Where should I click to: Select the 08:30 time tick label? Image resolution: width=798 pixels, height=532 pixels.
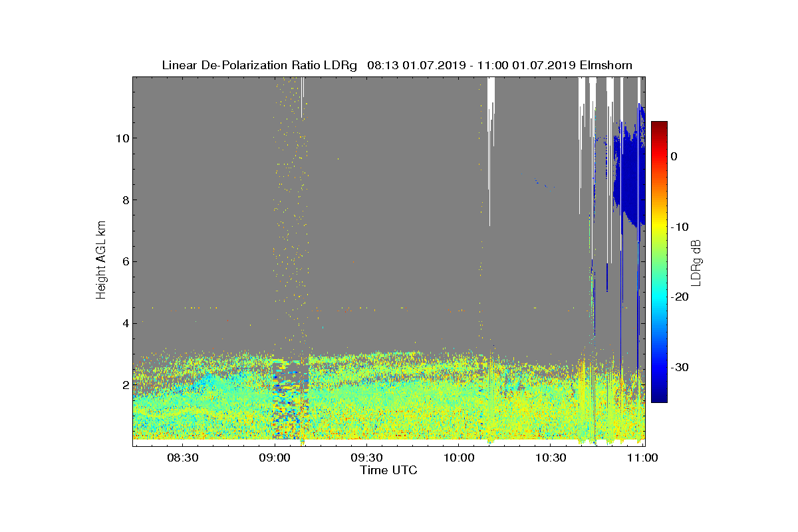(183, 458)
